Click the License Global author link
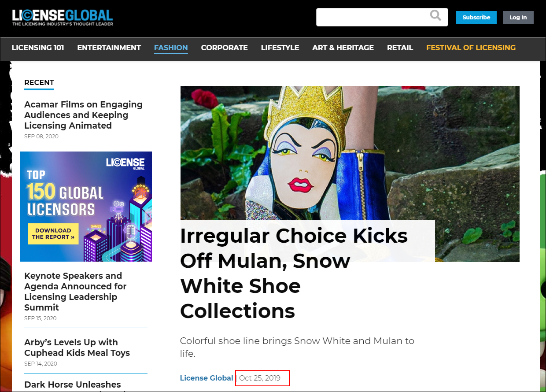This screenshot has height=392, width=546. pyautogui.click(x=207, y=378)
